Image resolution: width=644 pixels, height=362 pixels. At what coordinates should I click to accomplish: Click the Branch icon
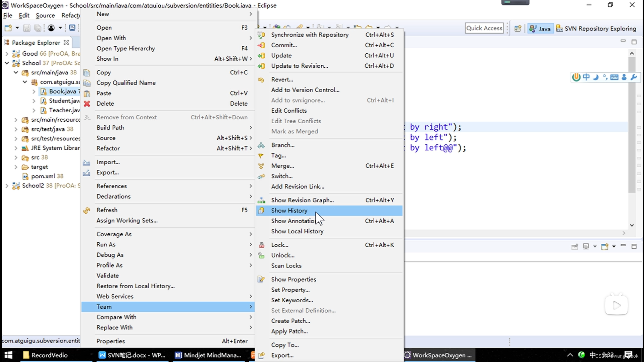coord(261,145)
